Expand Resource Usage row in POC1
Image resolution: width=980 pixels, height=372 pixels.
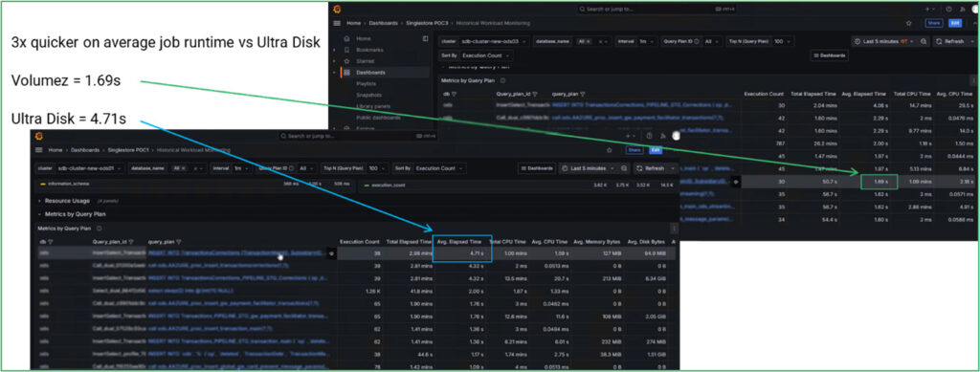[x=68, y=201]
